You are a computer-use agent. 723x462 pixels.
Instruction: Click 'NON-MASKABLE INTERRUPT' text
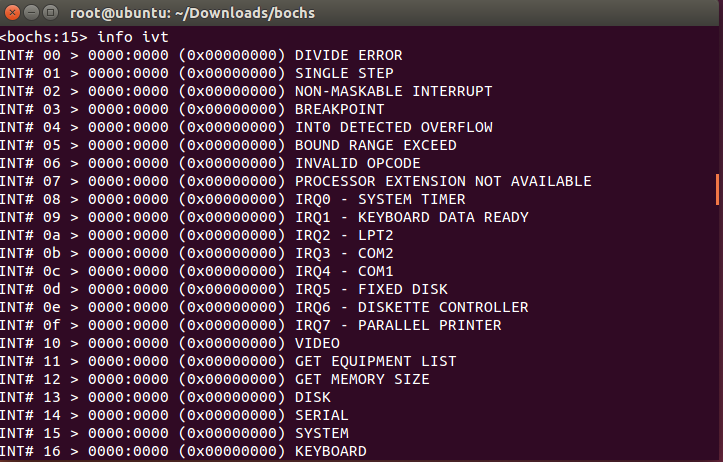(394, 91)
